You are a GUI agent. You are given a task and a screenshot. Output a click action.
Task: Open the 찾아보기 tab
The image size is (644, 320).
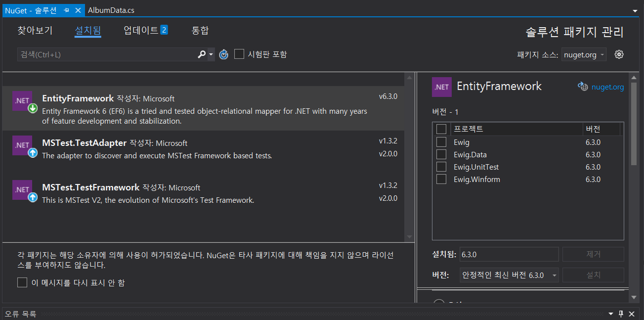35,31
